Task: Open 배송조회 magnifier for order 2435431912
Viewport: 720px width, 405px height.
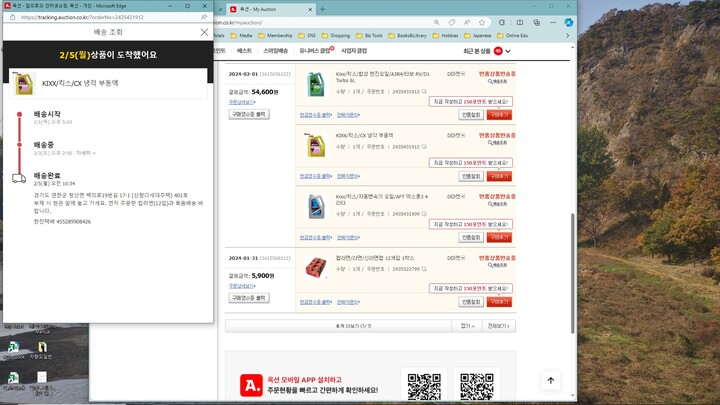Action: (x=497, y=143)
